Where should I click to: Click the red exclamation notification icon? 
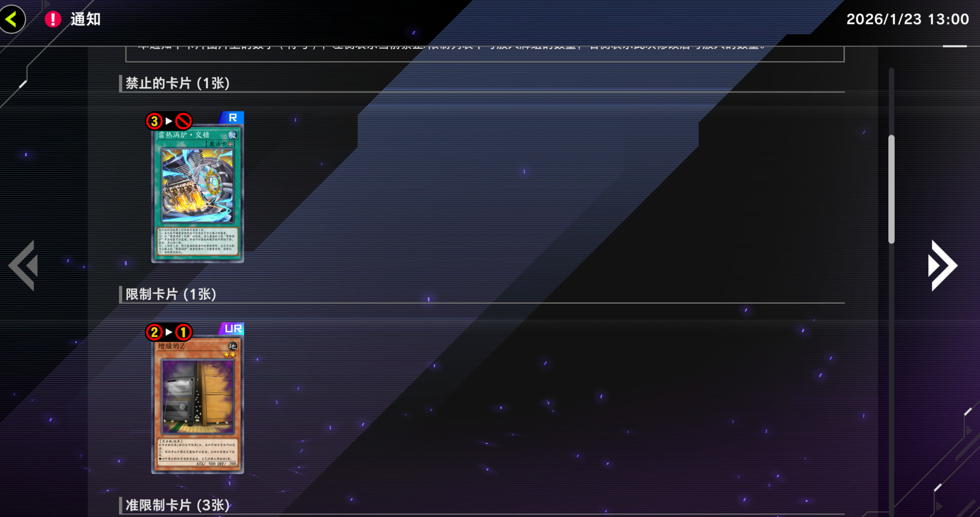[53, 19]
